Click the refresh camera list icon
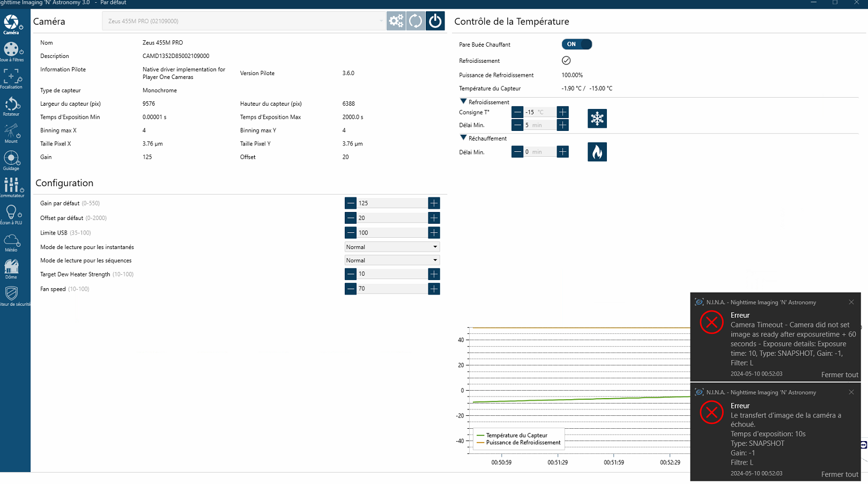Image resolution: width=868 pixels, height=484 pixels. point(416,21)
